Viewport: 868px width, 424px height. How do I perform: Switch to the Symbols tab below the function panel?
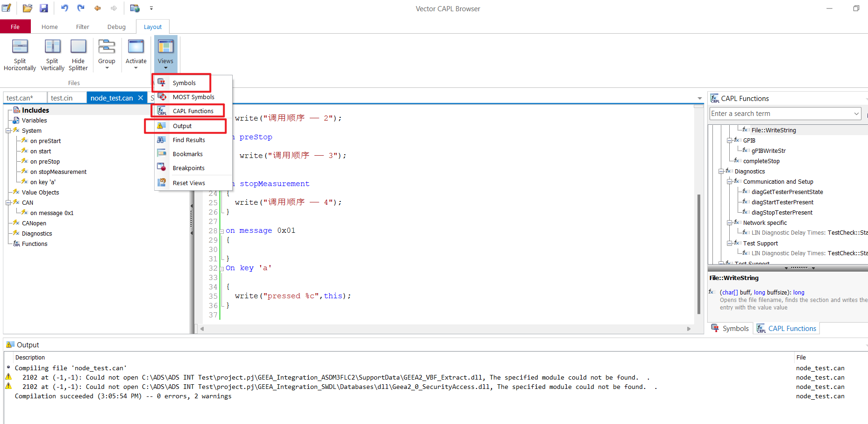coord(730,328)
